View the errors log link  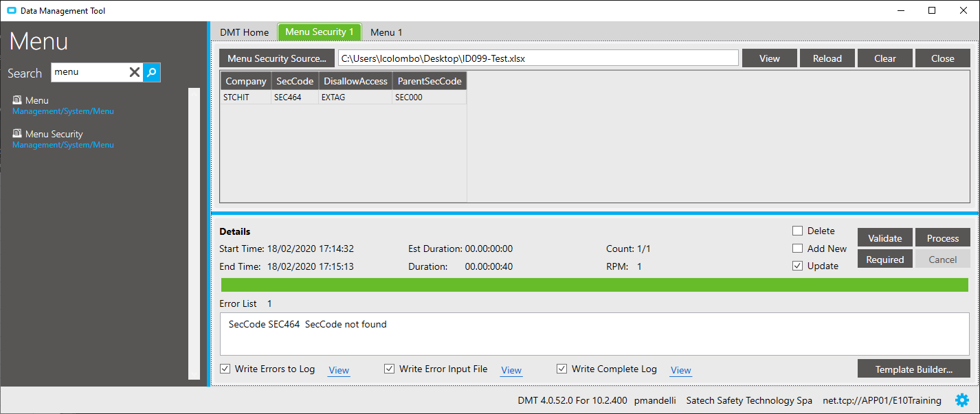[339, 370]
